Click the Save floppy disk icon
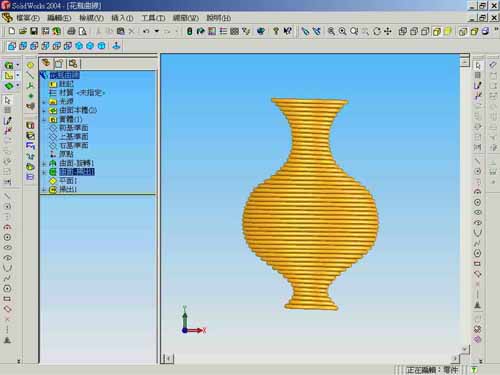This screenshot has height=375, width=500. coord(34,31)
